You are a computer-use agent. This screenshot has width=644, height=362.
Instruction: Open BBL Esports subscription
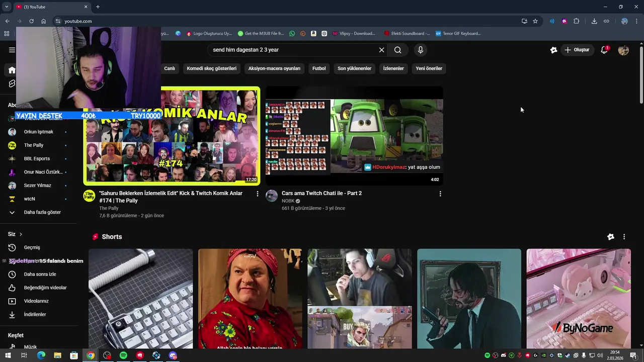38,159
